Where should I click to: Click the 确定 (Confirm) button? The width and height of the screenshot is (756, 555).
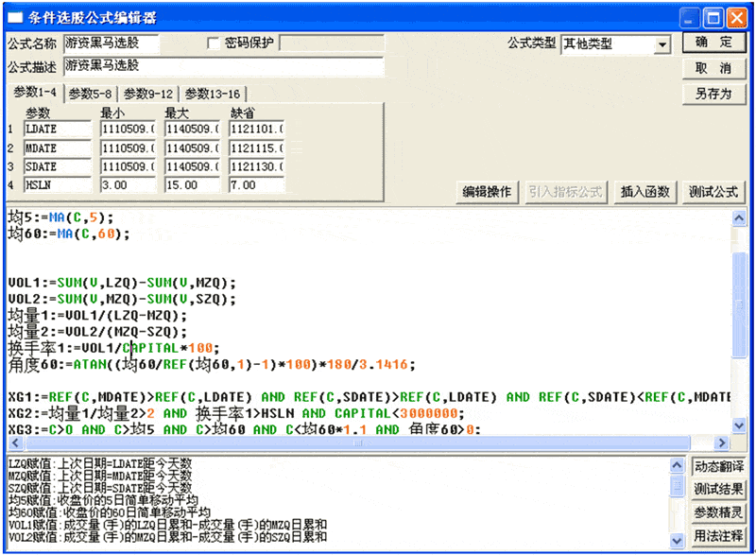(714, 43)
